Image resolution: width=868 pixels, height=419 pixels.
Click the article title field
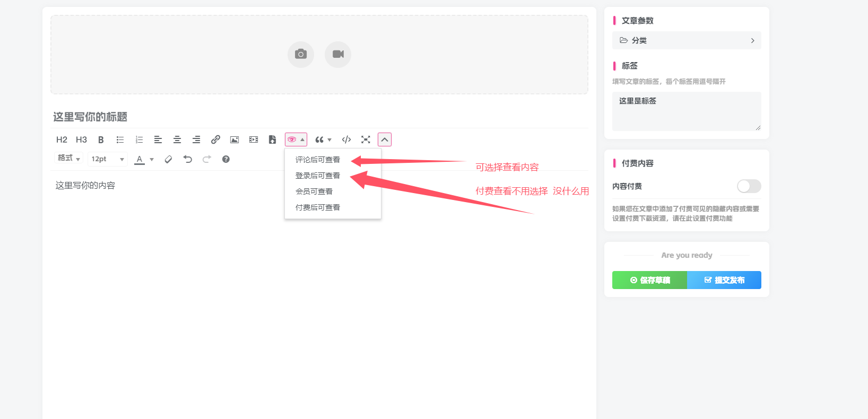pyautogui.click(x=319, y=117)
